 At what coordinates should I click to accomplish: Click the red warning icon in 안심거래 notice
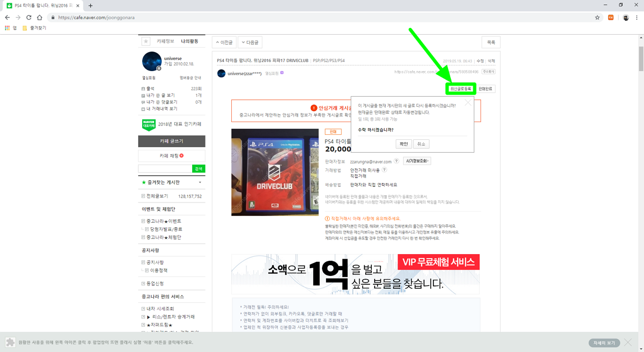coord(314,108)
